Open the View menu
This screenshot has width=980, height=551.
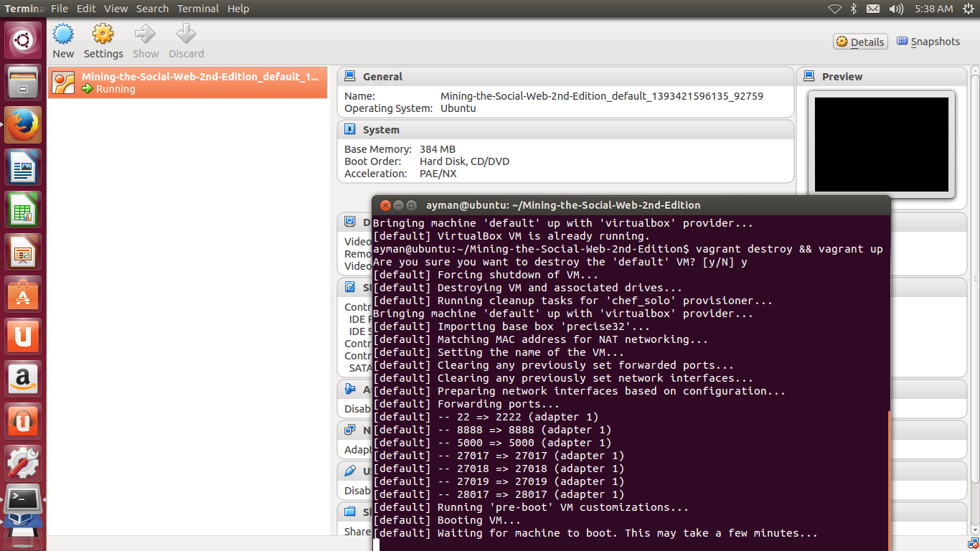(116, 9)
